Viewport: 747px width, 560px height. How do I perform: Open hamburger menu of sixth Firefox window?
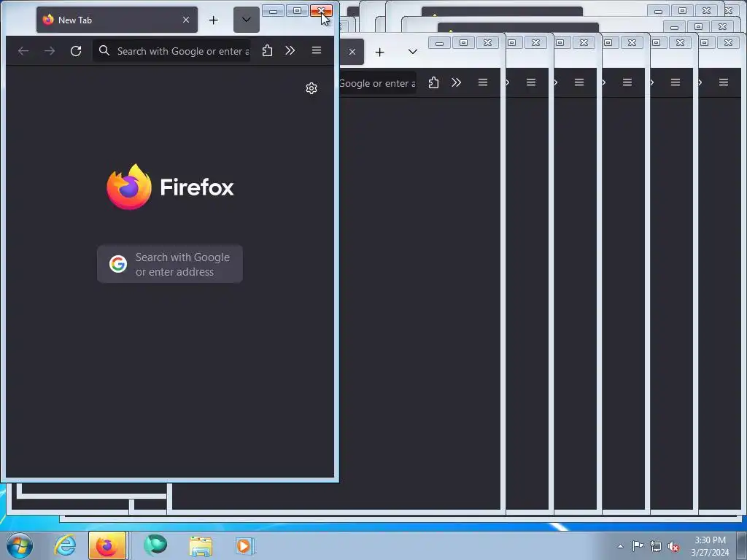[x=675, y=83]
